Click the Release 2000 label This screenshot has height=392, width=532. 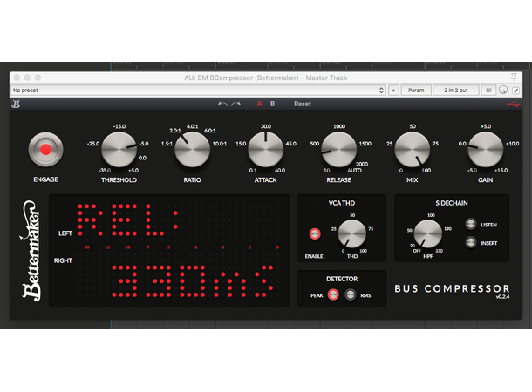[x=362, y=164]
